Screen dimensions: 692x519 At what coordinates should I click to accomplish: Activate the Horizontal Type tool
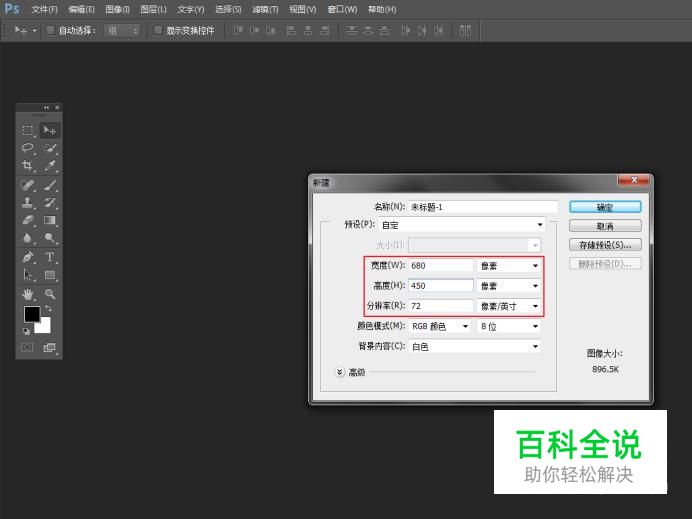50,257
